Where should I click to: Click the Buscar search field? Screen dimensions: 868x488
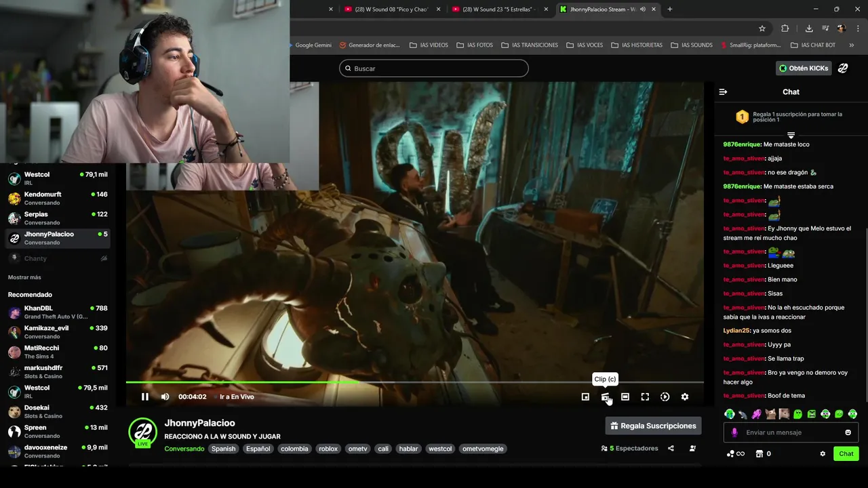tap(434, 68)
